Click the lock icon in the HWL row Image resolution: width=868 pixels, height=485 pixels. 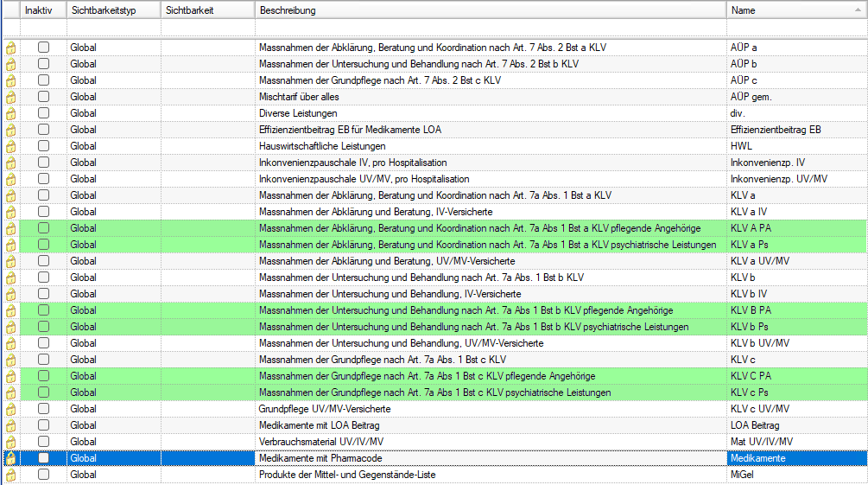(11, 147)
